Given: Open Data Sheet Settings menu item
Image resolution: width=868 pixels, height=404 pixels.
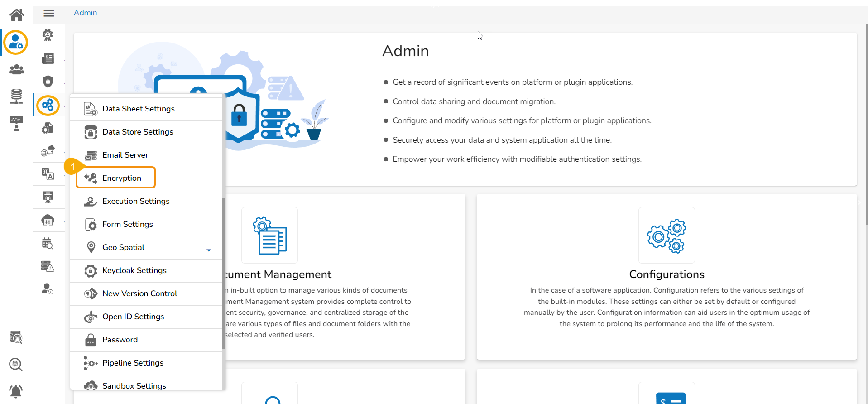Looking at the screenshot, I should coord(146,109).
